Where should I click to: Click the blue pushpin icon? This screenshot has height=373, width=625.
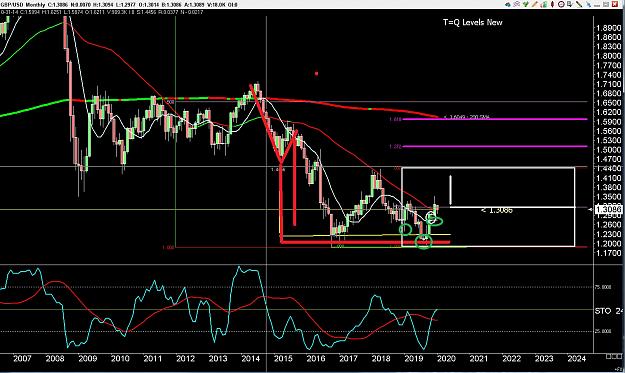pos(588,4)
